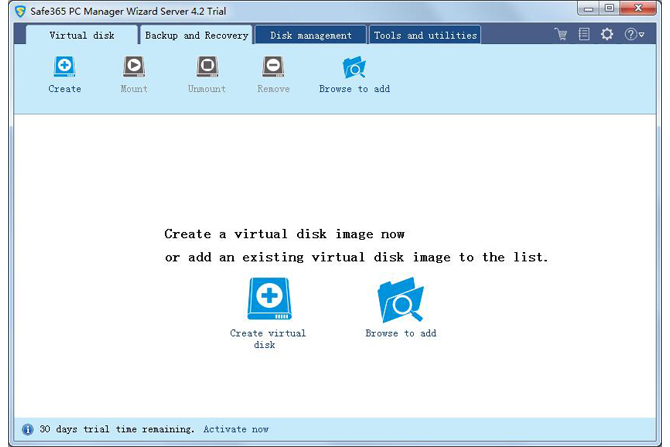670x447 pixels.
Task: Select the Tools and utilities tab
Action: pos(425,35)
